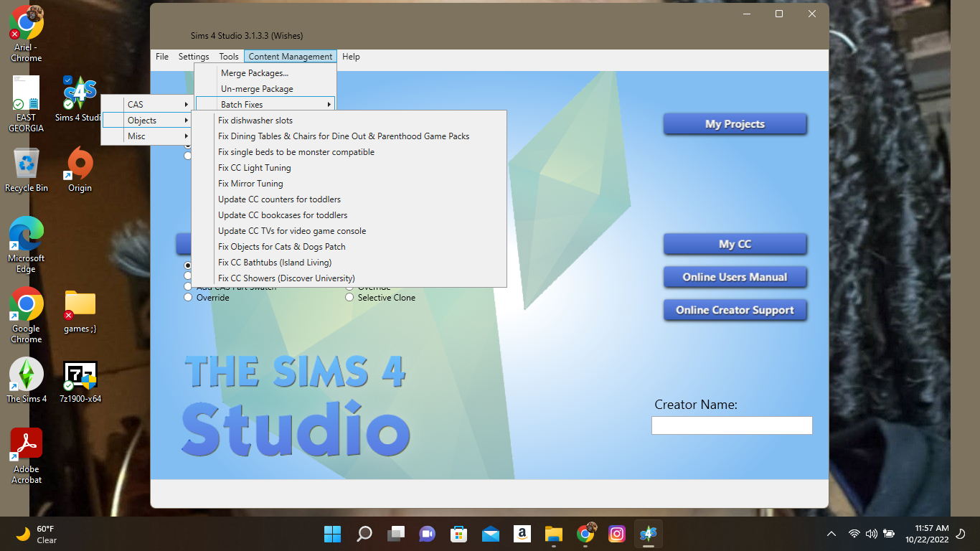The height and width of the screenshot is (551, 980).
Task: Open the Settings menu
Action: [x=194, y=57]
